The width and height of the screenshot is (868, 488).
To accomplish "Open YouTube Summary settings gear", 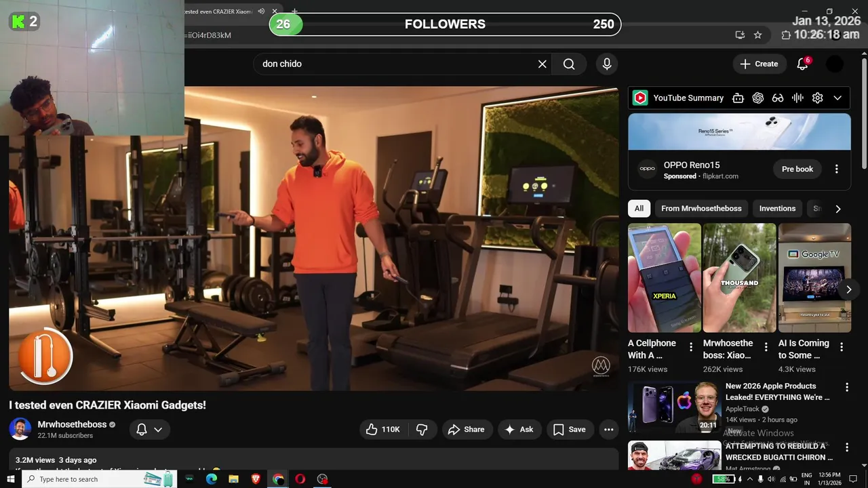I will tap(818, 98).
